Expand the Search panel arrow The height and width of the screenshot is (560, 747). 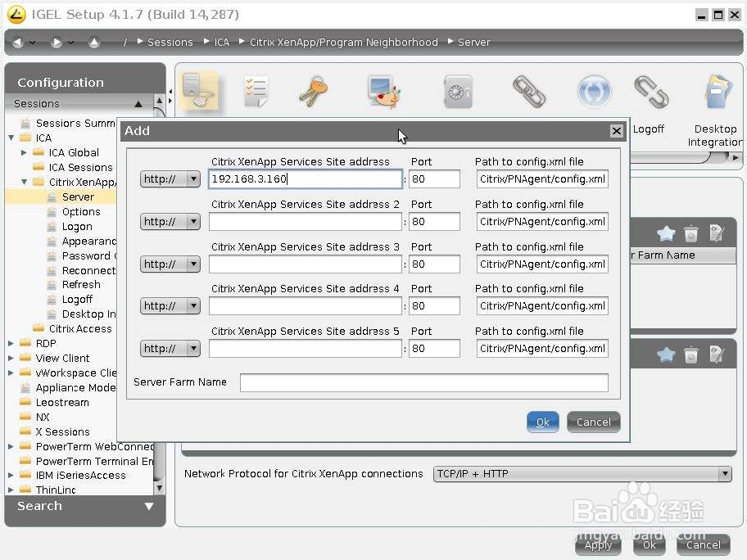(x=148, y=506)
